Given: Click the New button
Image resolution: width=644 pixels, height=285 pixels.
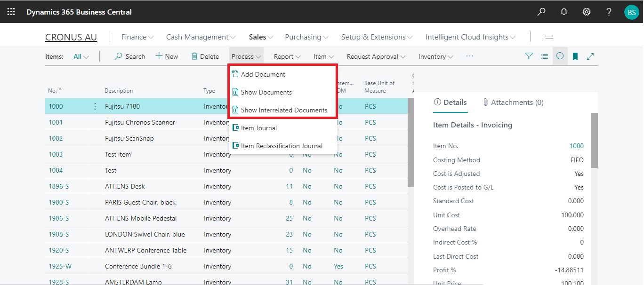Looking at the screenshot, I should [167, 56].
